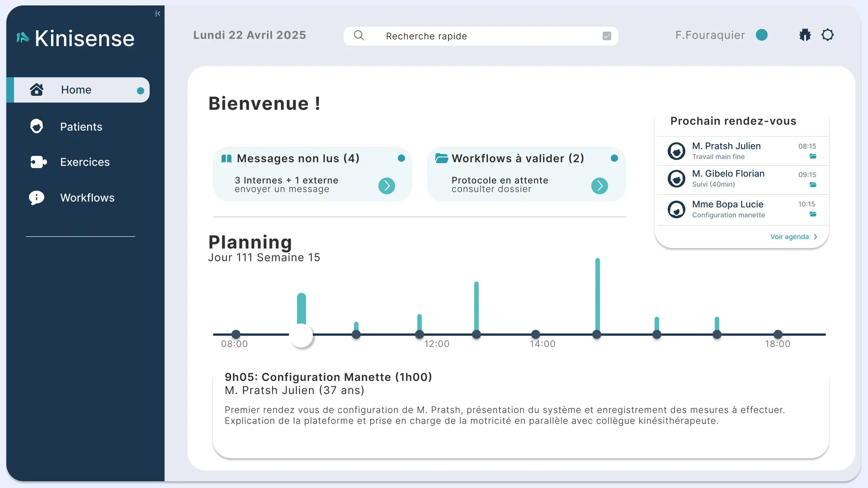Open folder icon for M. Gibelo Florian
Viewport: 868px width, 488px height.
point(813,184)
